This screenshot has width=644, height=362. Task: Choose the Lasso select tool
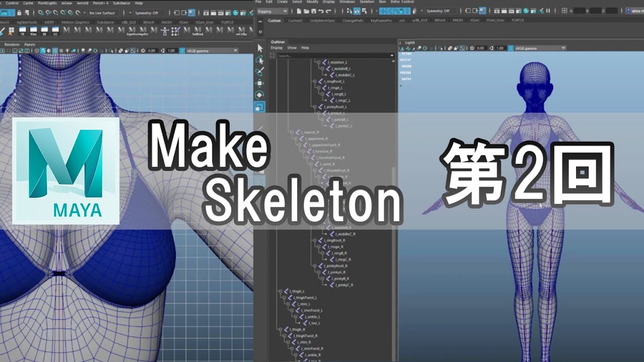[260, 60]
